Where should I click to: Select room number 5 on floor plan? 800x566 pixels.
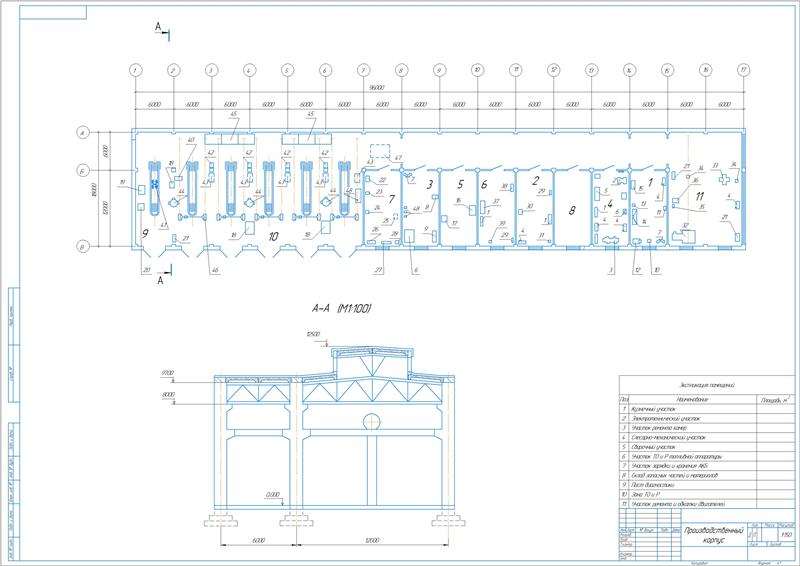pos(460,184)
